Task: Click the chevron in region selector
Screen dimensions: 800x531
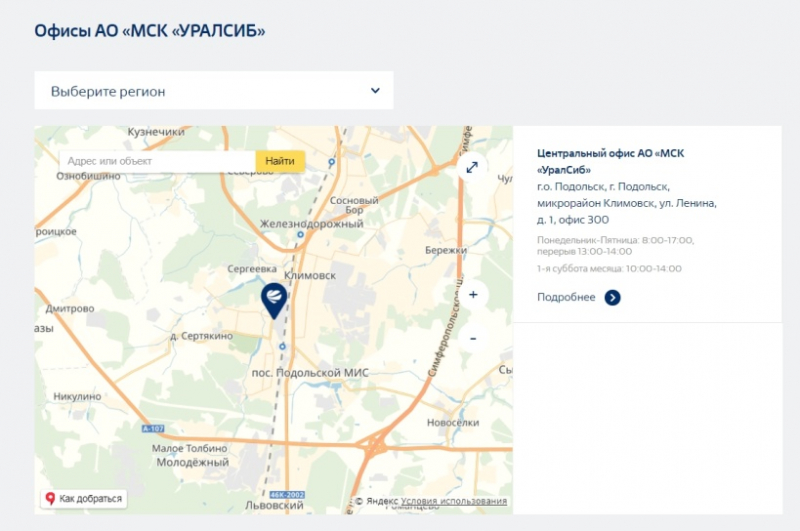Action: 375,90
